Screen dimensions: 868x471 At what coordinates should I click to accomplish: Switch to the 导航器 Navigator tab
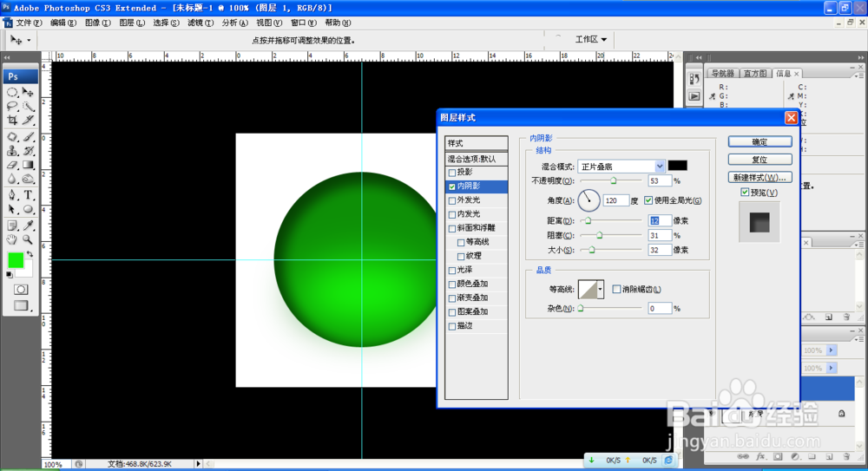pos(722,73)
